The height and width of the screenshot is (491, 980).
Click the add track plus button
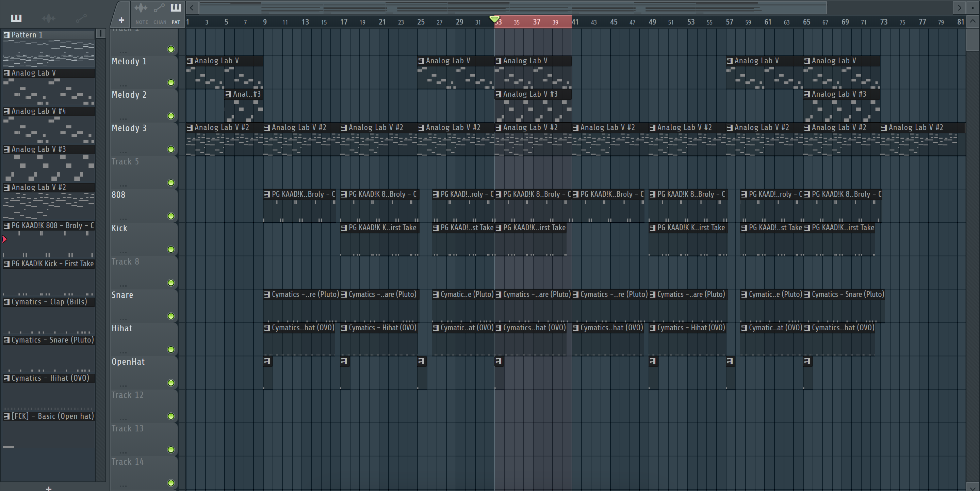(x=121, y=20)
